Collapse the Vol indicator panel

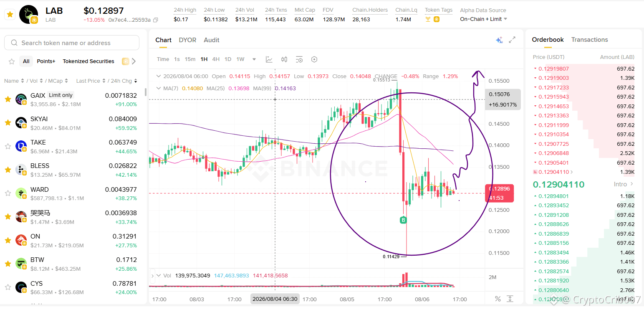(x=158, y=275)
